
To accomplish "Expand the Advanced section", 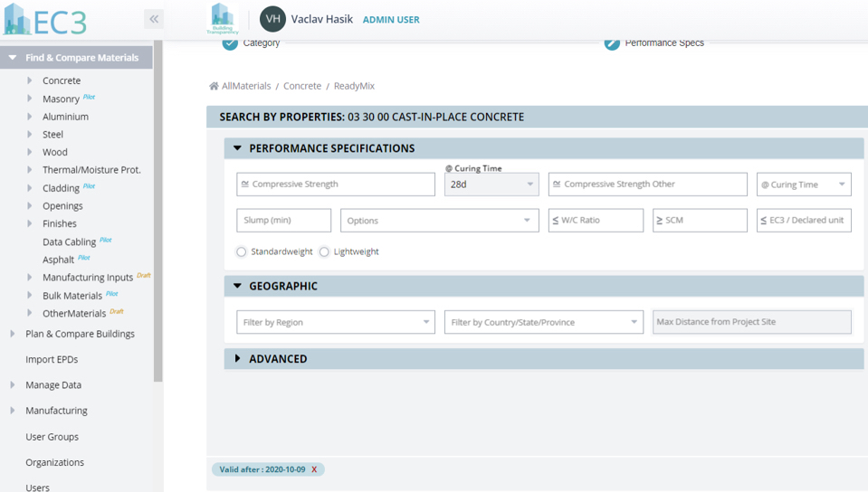I will [238, 359].
